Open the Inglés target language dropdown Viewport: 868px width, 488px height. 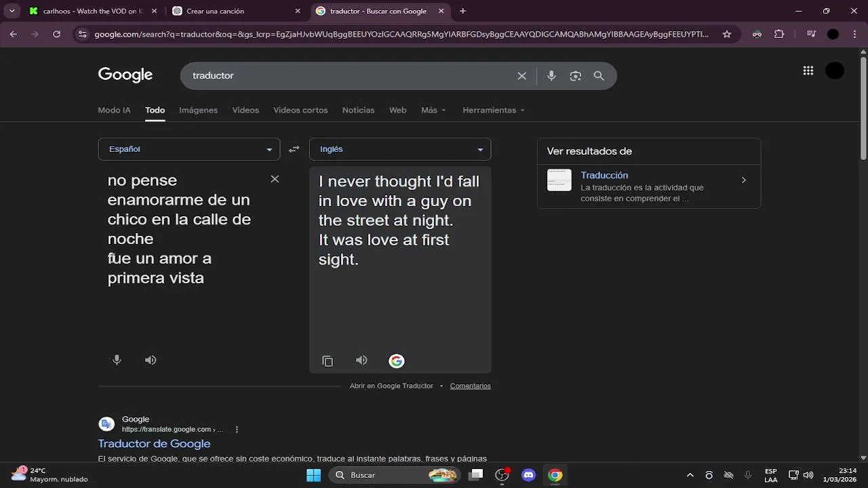point(400,149)
